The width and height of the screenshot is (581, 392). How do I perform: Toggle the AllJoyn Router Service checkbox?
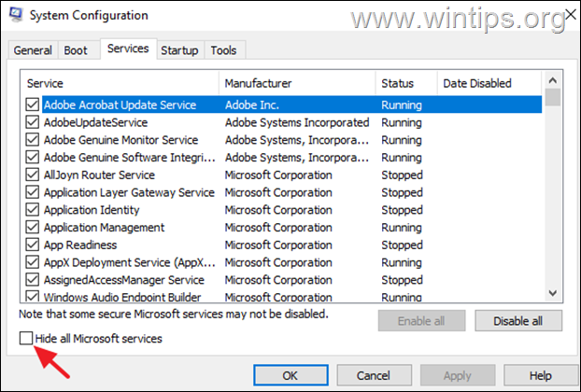coord(33,175)
